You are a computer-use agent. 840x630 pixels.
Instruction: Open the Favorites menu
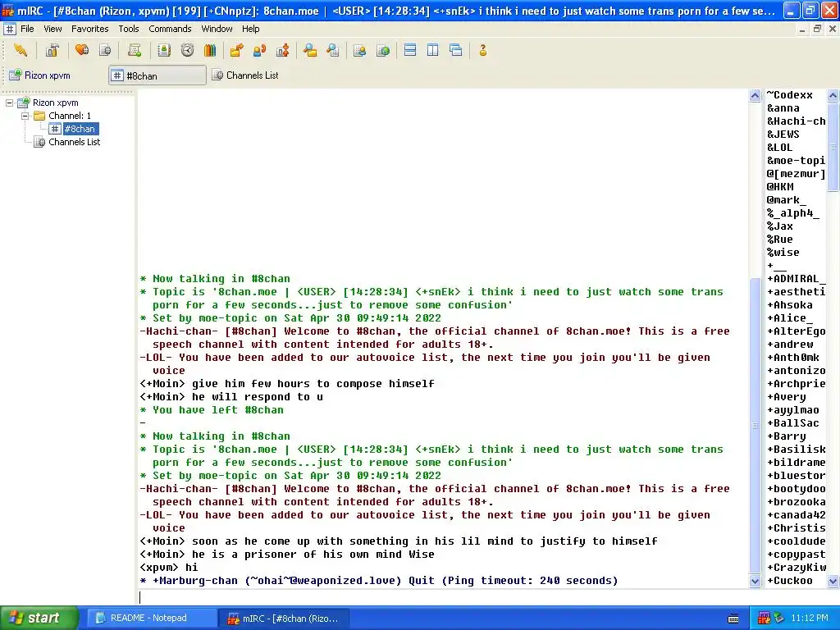90,29
